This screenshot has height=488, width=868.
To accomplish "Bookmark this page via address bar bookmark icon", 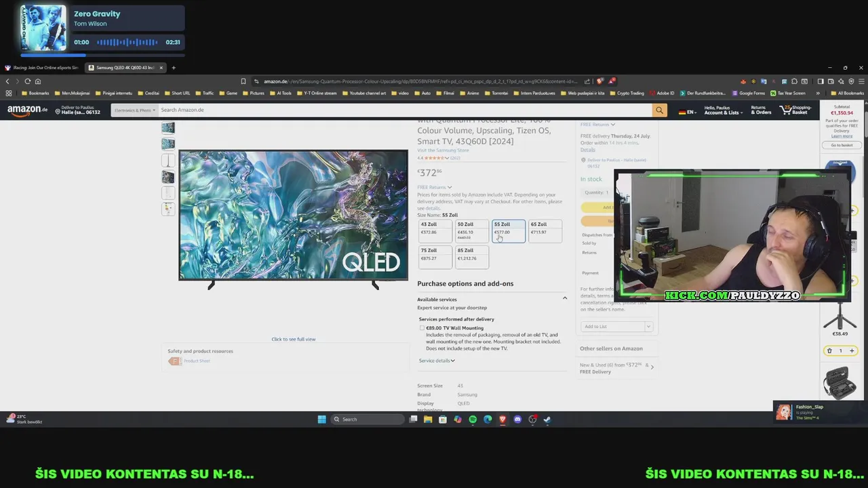I will pos(243,81).
